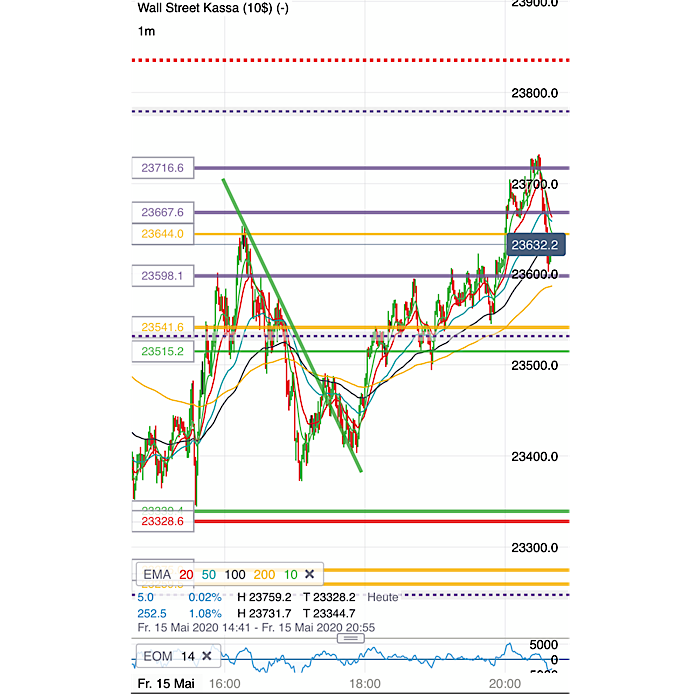Select the 23515.2 price level label
The height and width of the screenshot is (700, 700).
click(163, 351)
